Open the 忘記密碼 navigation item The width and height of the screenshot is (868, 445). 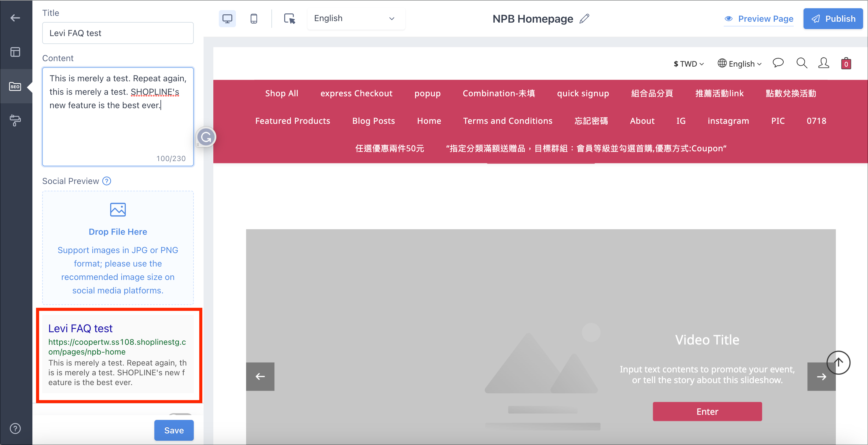[591, 121]
